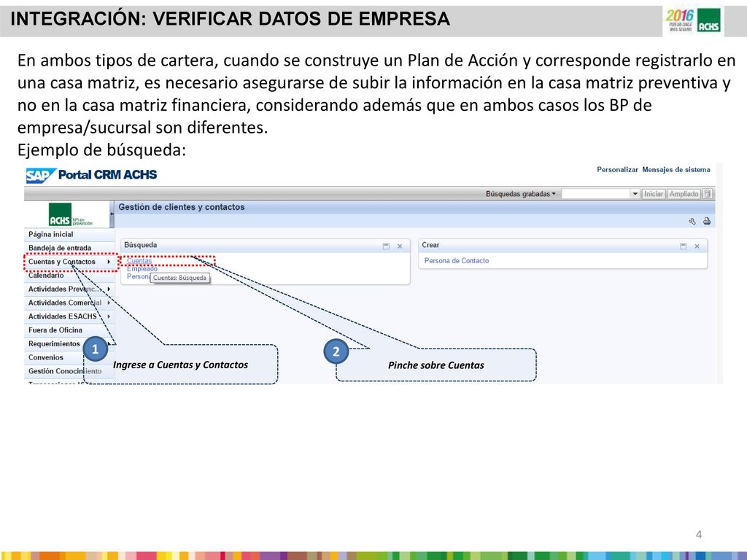Close the Búsqueda panel
The image size is (747, 560).
point(400,246)
